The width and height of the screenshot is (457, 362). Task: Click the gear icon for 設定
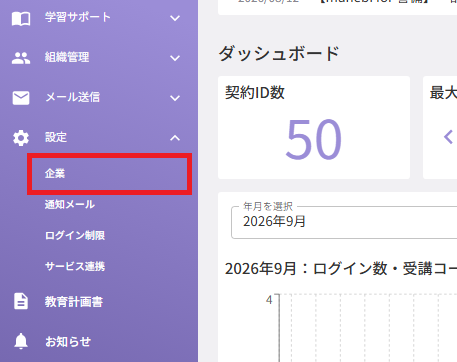tap(21, 138)
